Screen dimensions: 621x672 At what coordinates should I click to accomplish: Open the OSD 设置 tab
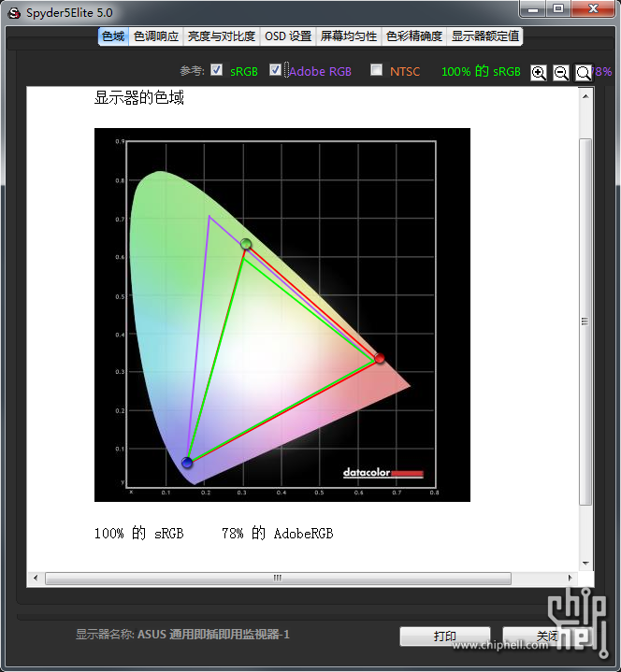tap(288, 36)
